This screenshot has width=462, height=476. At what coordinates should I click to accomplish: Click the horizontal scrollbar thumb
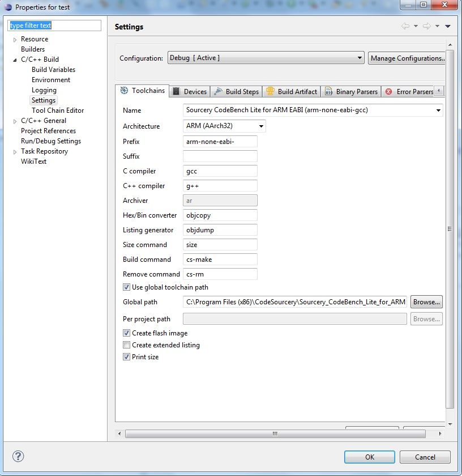275,433
